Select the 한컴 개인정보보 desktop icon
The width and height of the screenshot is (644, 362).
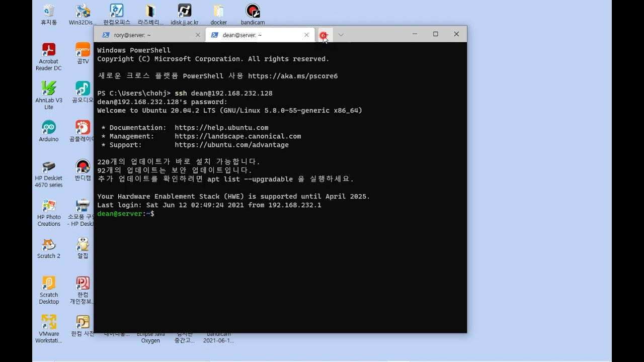point(82,290)
